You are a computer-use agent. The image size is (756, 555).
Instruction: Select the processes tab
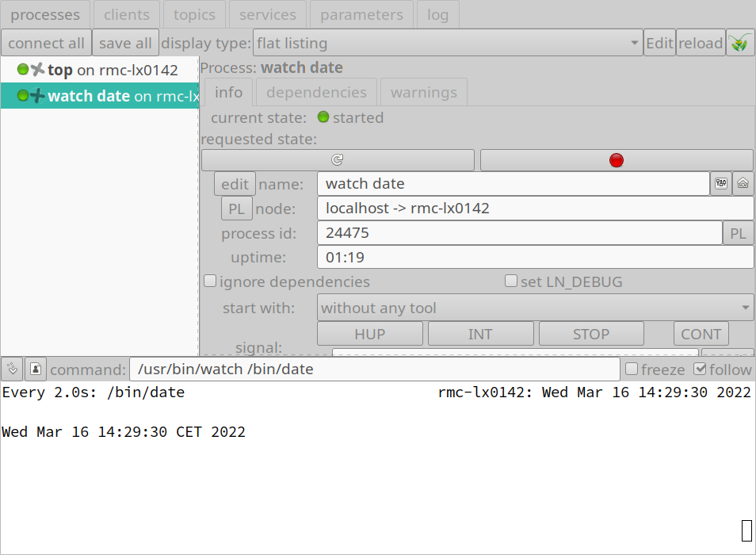pos(45,14)
